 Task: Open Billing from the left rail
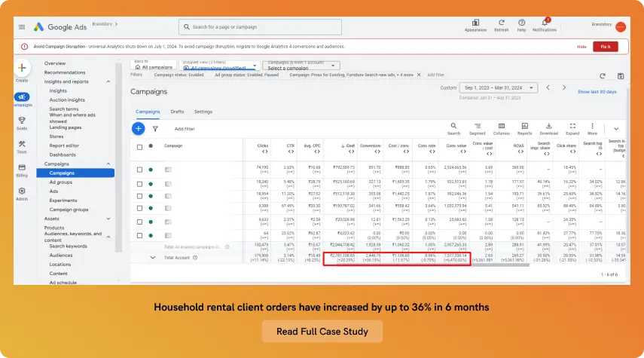[22, 170]
